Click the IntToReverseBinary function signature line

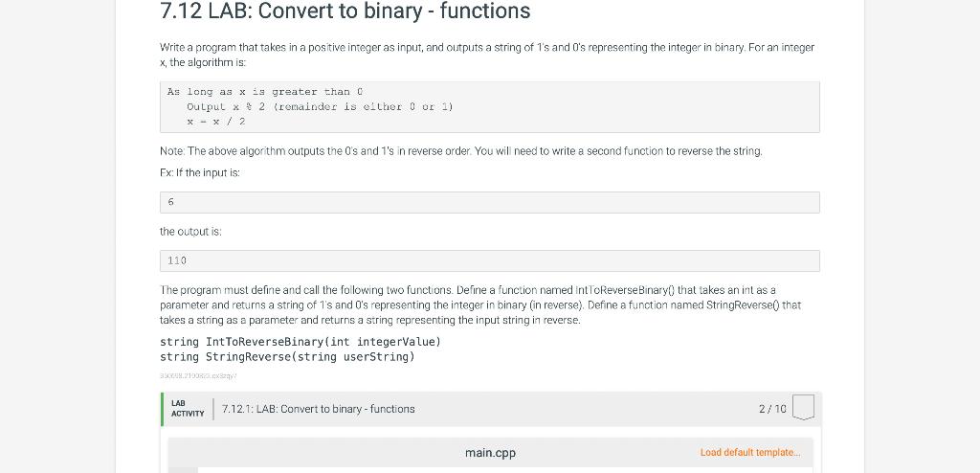click(301, 342)
